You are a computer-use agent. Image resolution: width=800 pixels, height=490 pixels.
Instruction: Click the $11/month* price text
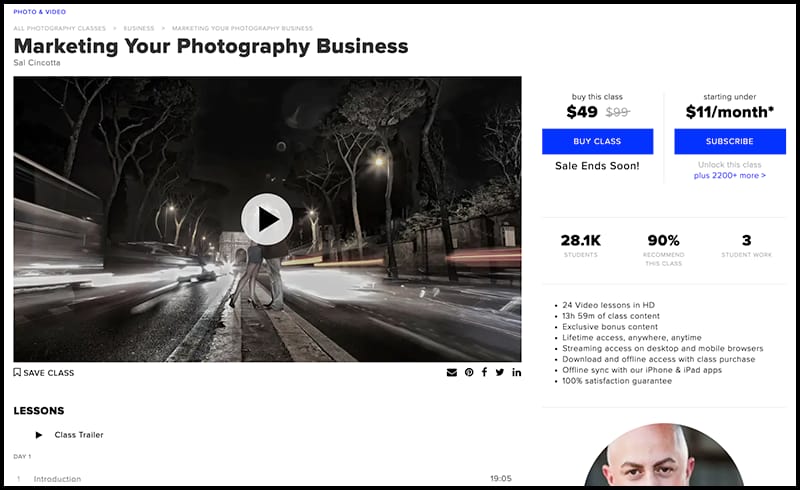730,112
